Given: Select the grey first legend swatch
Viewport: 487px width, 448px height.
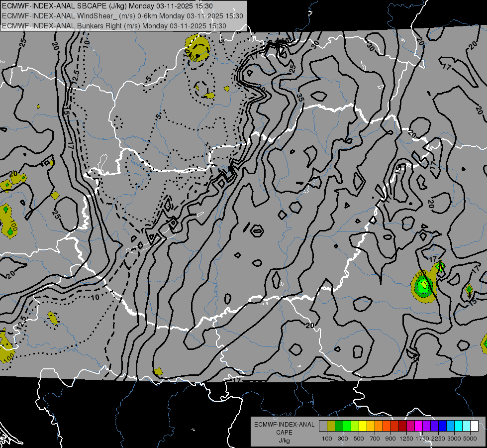Looking at the screenshot, I should coord(323,426).
